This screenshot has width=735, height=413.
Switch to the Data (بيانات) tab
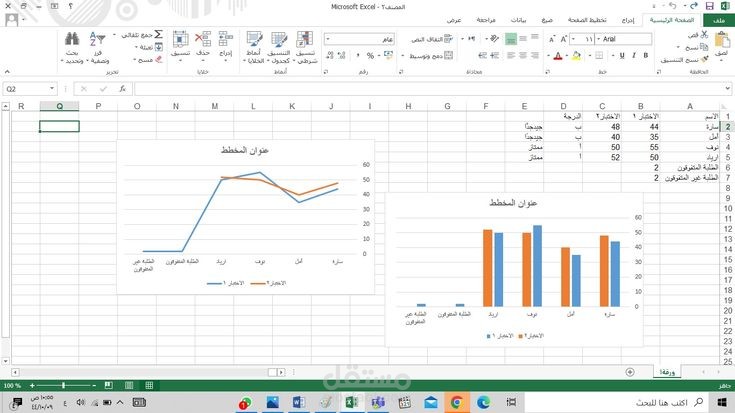click(x=518, y=20)
